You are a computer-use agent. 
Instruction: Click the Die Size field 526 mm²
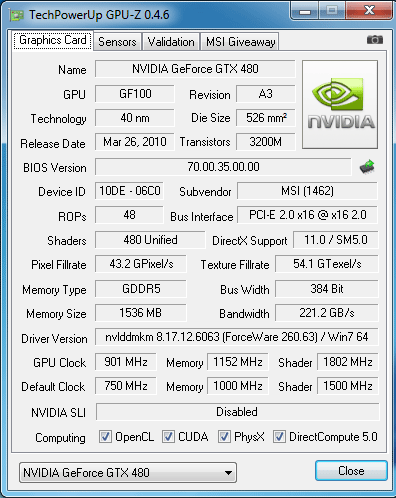[x=266, y=118]
